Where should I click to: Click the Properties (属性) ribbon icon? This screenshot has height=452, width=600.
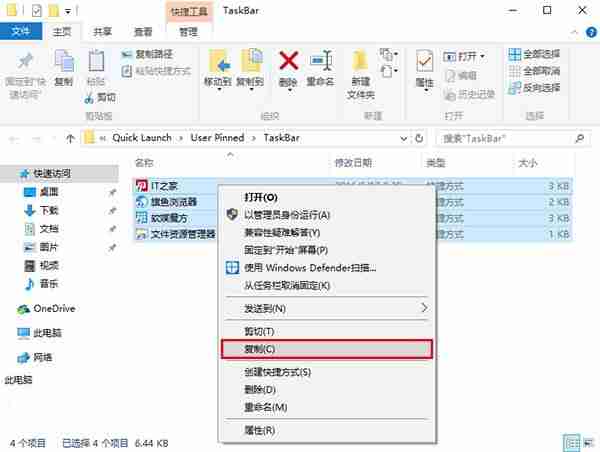[x=424, y=61]
